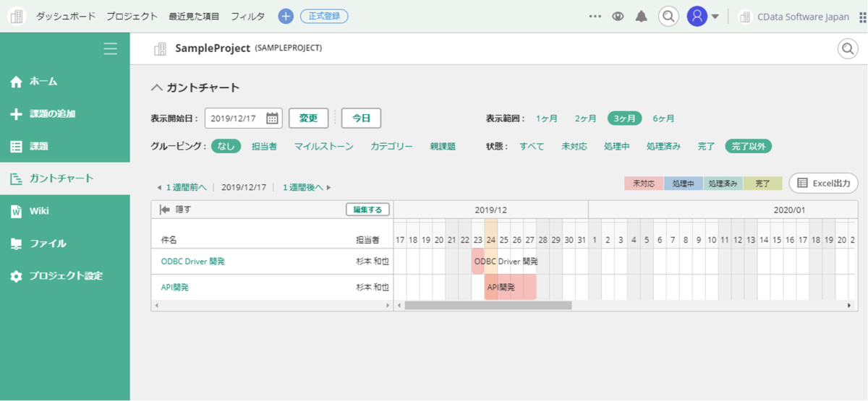Open 最近見た項目 menu
This screenshot has height=401, width=868.
click(x=195, y=16)
